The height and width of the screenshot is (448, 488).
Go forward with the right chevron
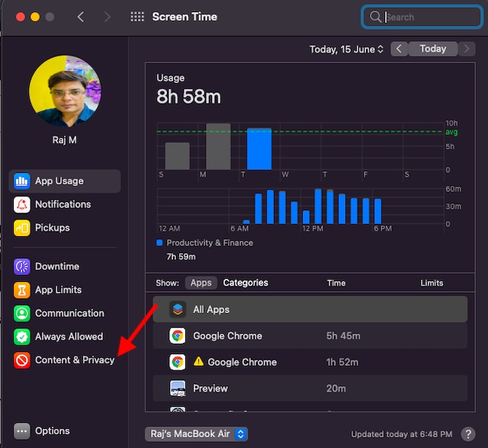coord(107,17)
